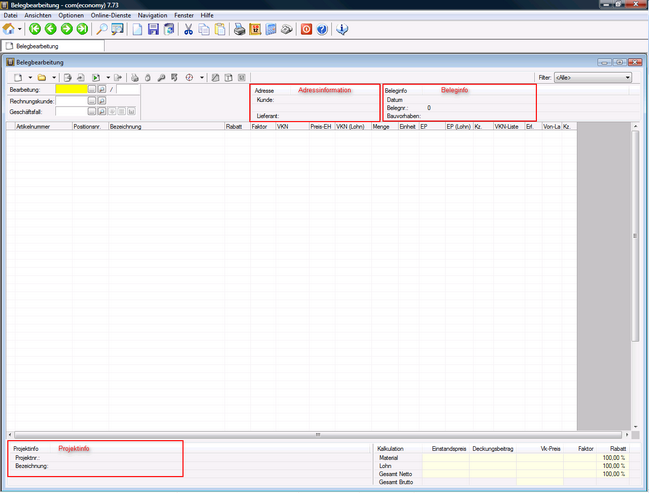Click the Menge column header
The height and width of the screenshot is (493, 649).
pyautogui.click(x=385, y=126)
